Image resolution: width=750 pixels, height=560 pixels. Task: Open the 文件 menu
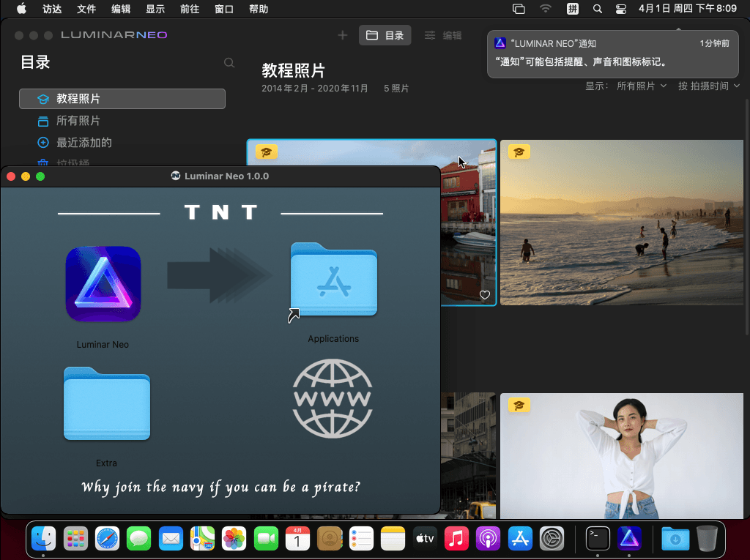[86, 9]
